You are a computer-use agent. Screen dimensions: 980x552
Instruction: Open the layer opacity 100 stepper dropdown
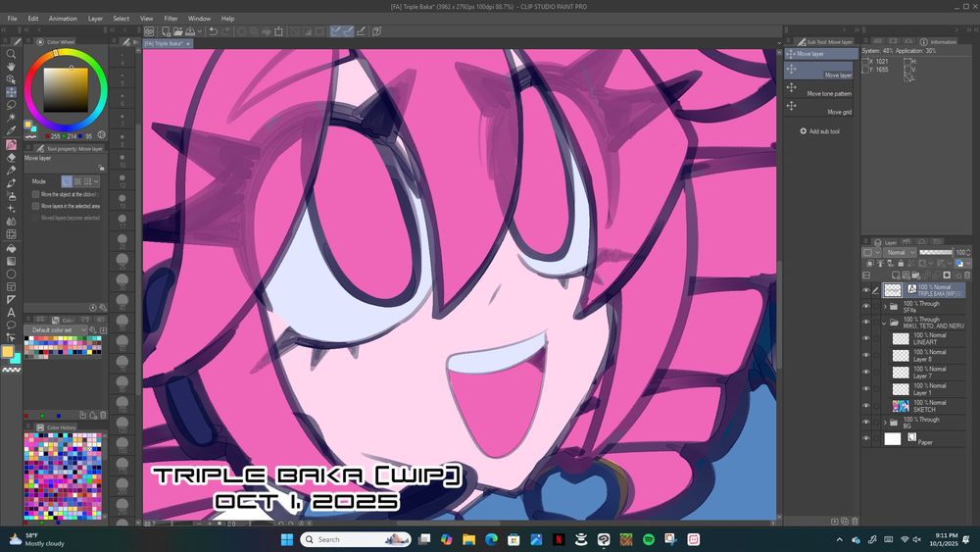[x=969, y=252]
